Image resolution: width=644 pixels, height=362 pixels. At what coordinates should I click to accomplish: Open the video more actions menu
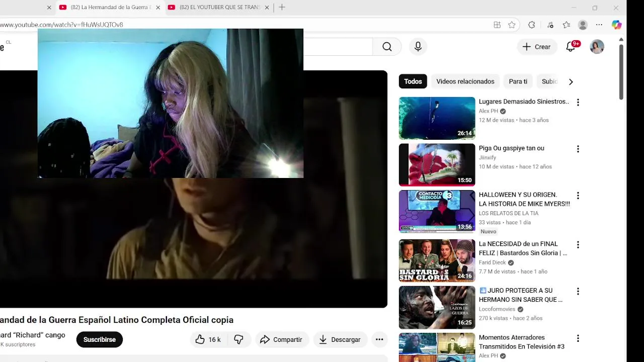(379, 339)
